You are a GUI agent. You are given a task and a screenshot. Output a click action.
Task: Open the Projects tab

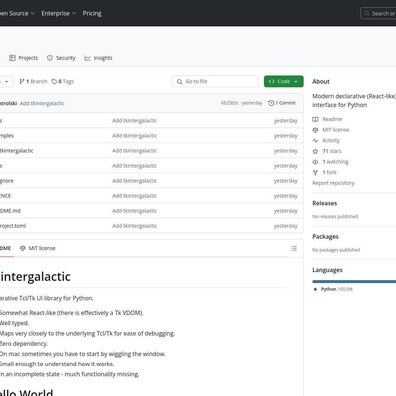click(x=24, y=58)
